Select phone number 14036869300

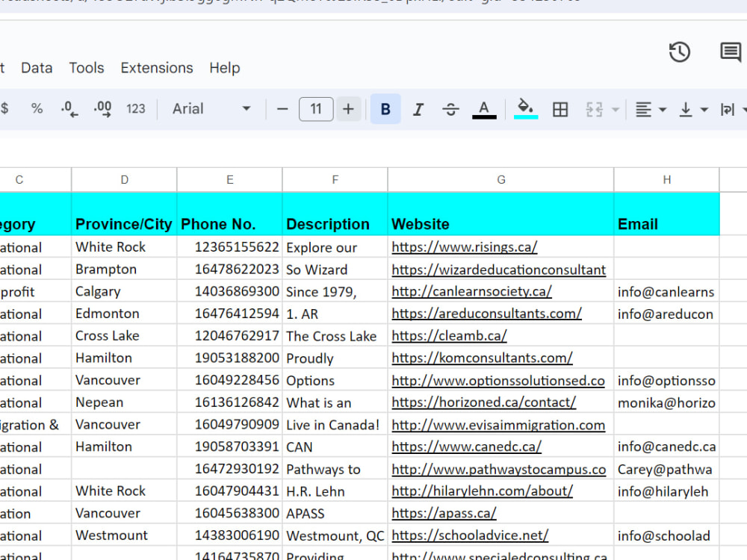click(229, 291)
